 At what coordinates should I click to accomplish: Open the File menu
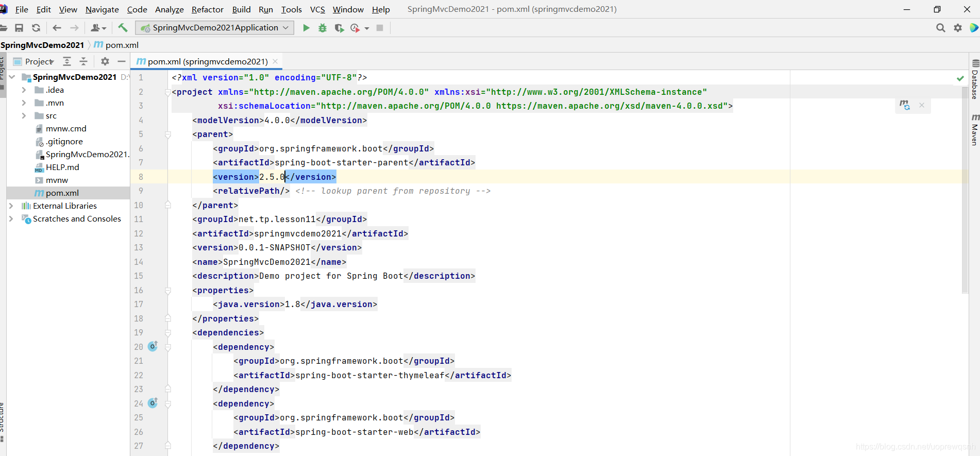pyautogui.click(x=22, y=9)
